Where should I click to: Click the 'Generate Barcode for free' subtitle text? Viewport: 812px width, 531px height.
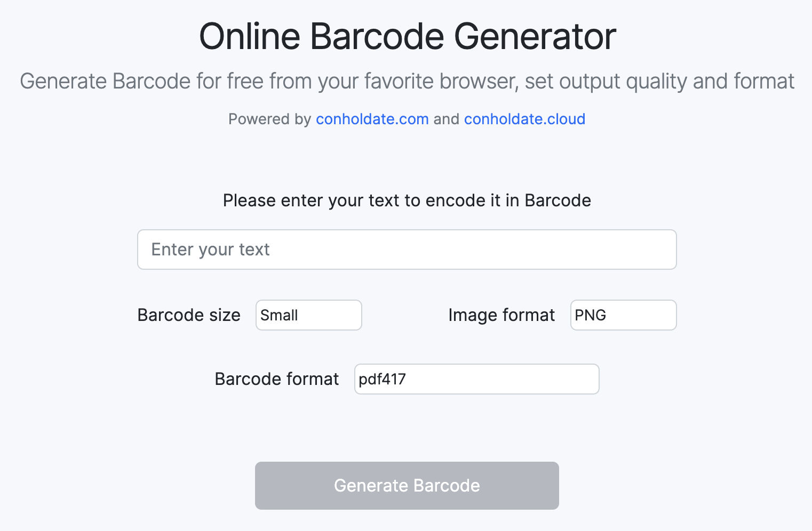(407, 81)
